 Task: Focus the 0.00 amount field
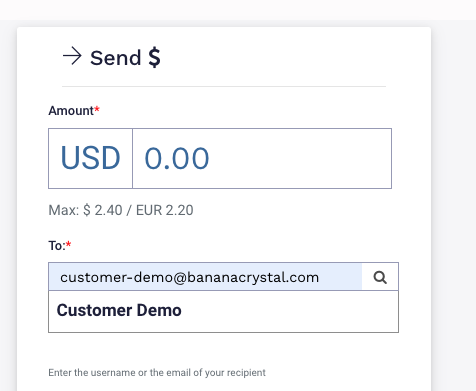click(x=262, y=158)
